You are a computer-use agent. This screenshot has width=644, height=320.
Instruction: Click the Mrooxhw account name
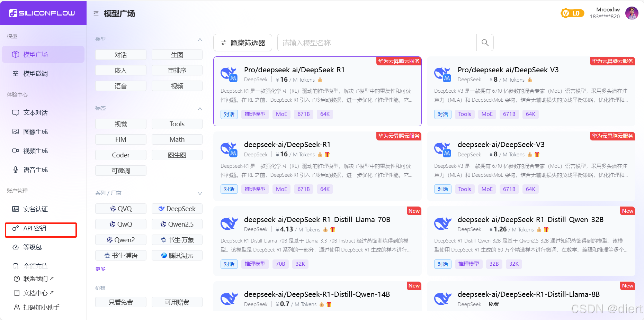coord(608,10)
